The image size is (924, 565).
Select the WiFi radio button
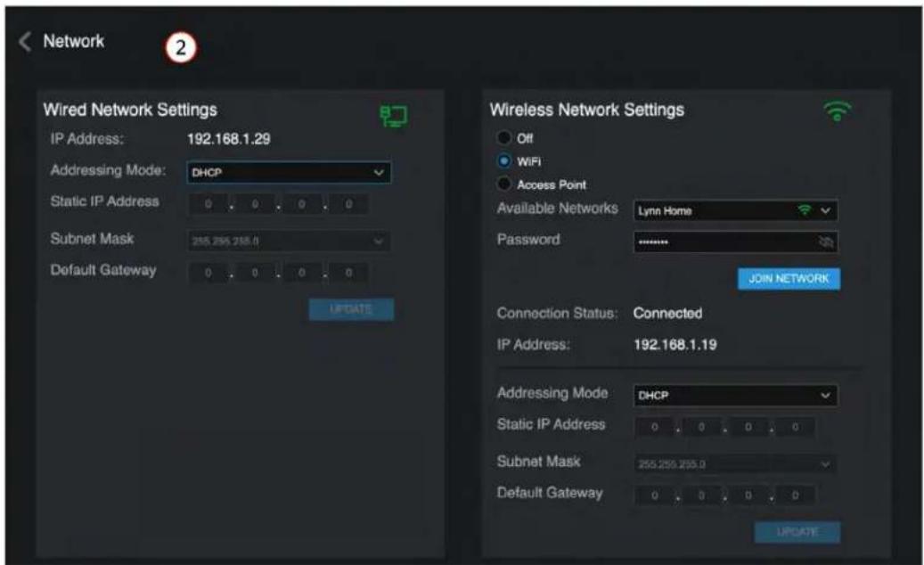point(503,160)
